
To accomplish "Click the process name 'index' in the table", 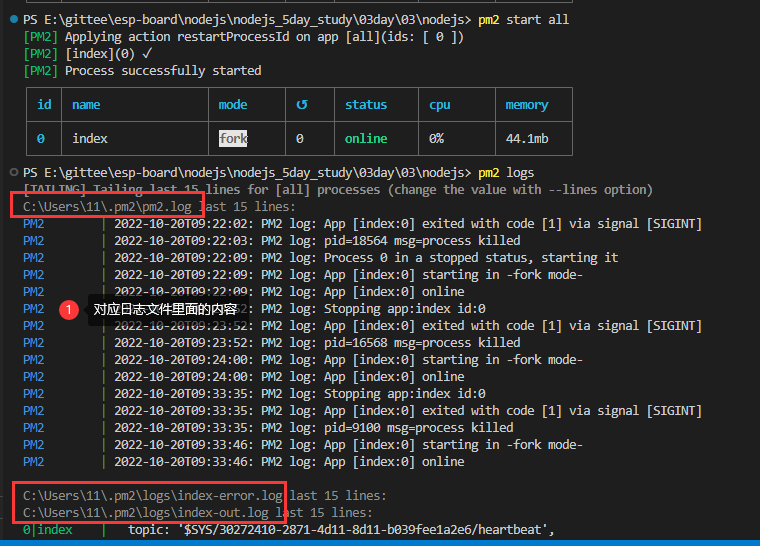I will [x=90, y=139].
